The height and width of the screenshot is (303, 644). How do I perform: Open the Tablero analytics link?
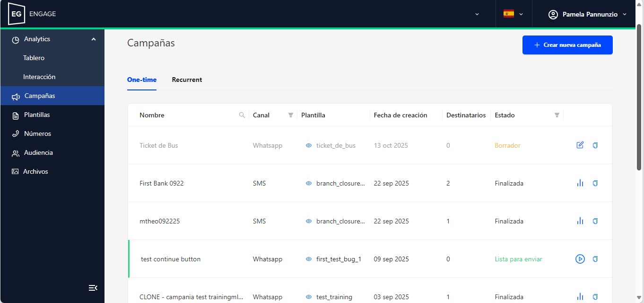[x=34, y=58]
